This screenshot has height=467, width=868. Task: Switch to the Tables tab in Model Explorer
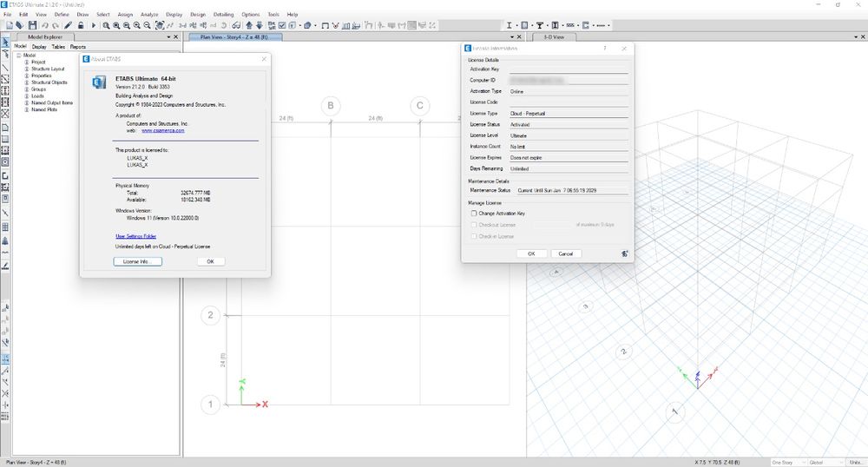(57, 47)
